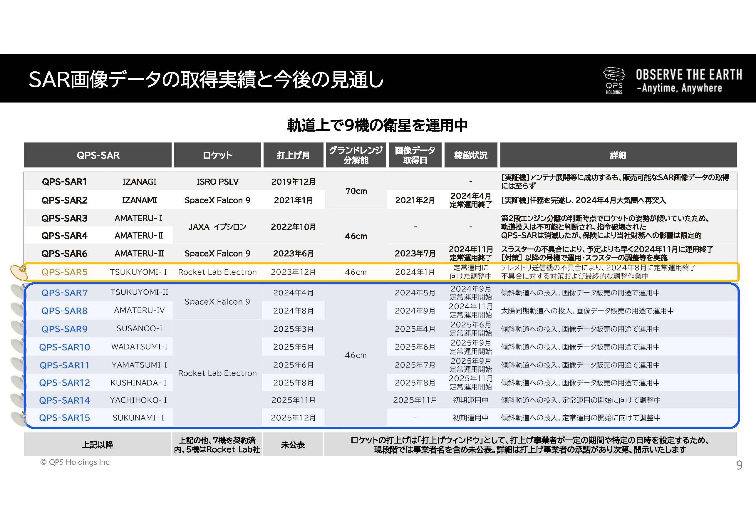Click the QPS Holdings logo in the header
This screenshot has width=756, height=532.
[614, 81]
